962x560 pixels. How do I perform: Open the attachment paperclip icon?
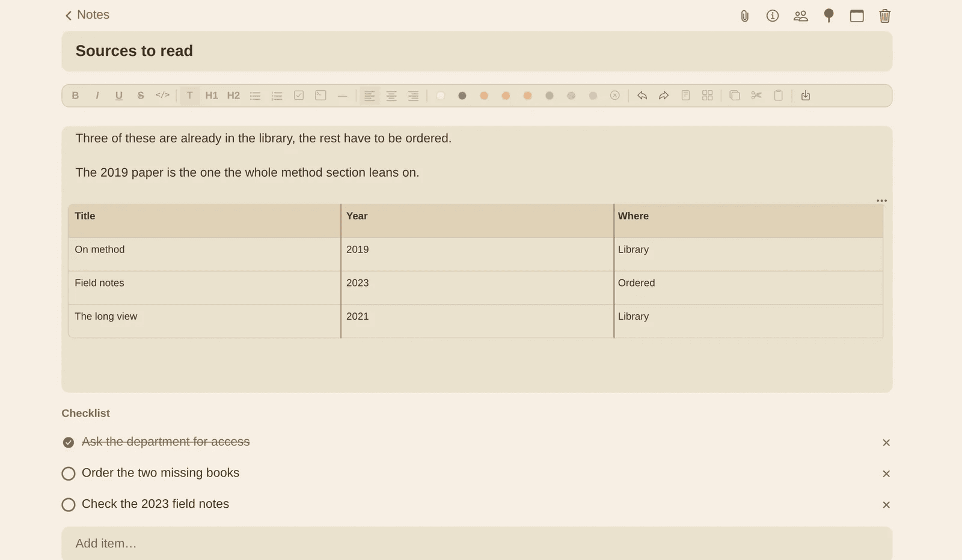pyautogui.click(x=744, y=16)
